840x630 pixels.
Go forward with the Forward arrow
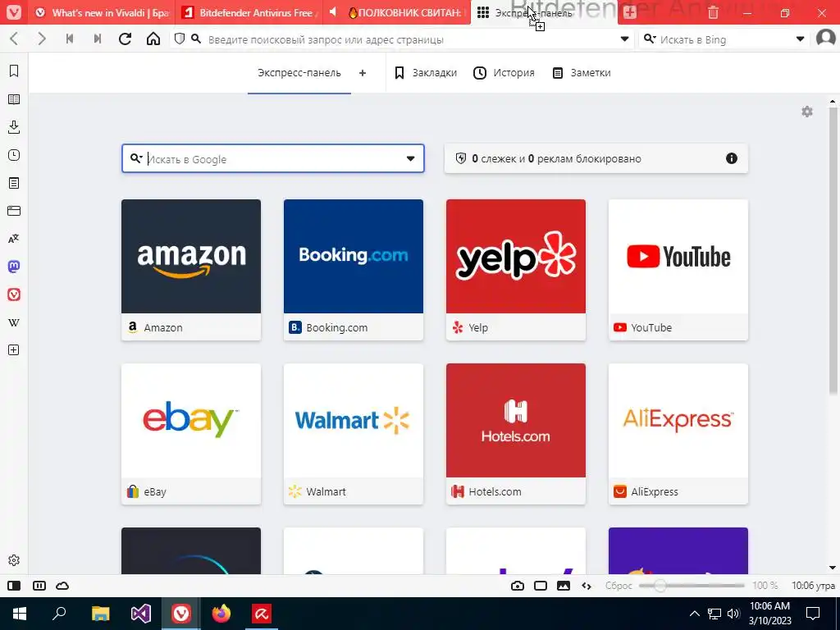(x=42, y=39)
